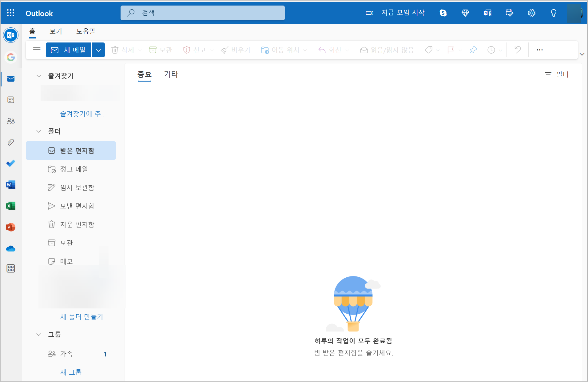The height and width of the screenshot is (382, 588).
Task: Launch Excel from the sidebar
Action: [x=11, y=206]
